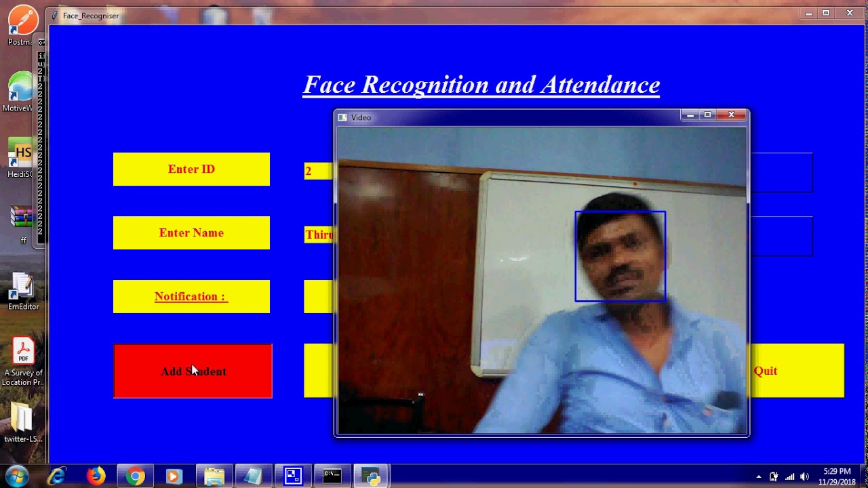
Task: Click the Notification label box
Action: click(191, 297)
